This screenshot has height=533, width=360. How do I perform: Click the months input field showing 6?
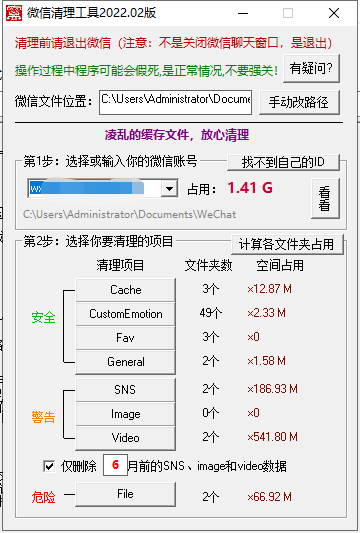[115, 465]
